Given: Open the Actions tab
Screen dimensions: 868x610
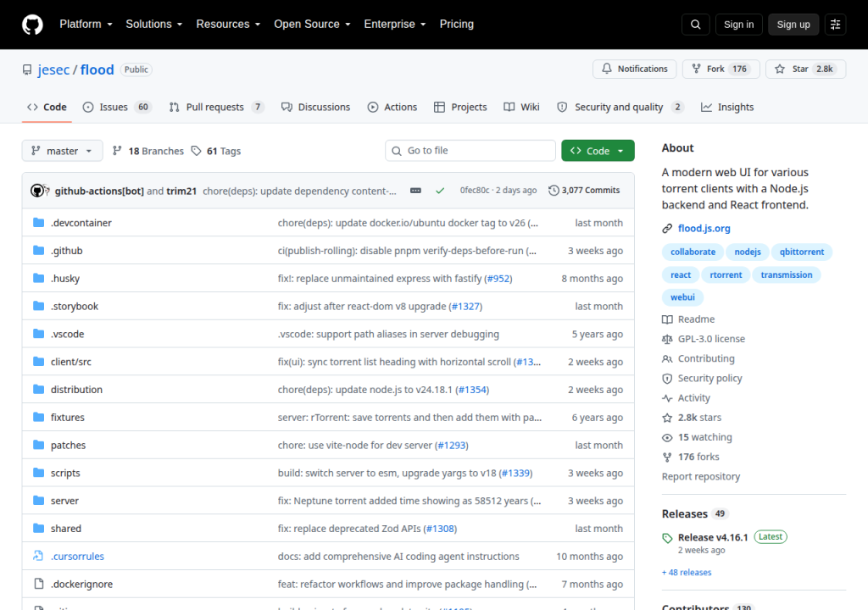Looking at the screenshot, I should click(392, 107).
